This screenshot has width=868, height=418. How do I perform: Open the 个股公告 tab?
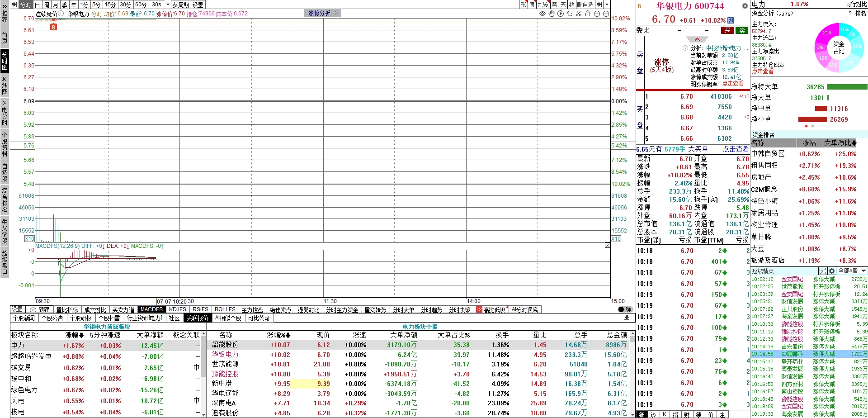tap(52, 318)
